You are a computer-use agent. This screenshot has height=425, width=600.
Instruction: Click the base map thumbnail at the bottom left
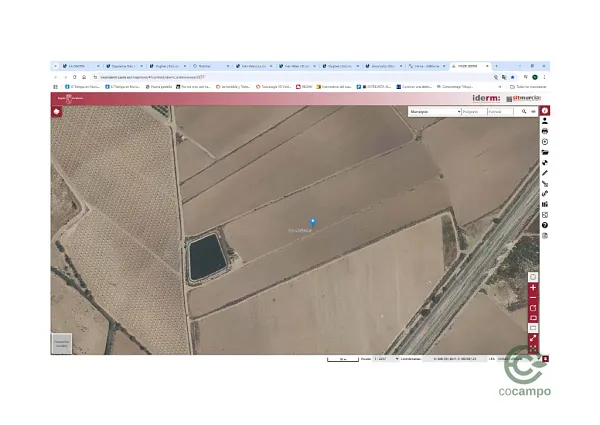pos(62,343)
